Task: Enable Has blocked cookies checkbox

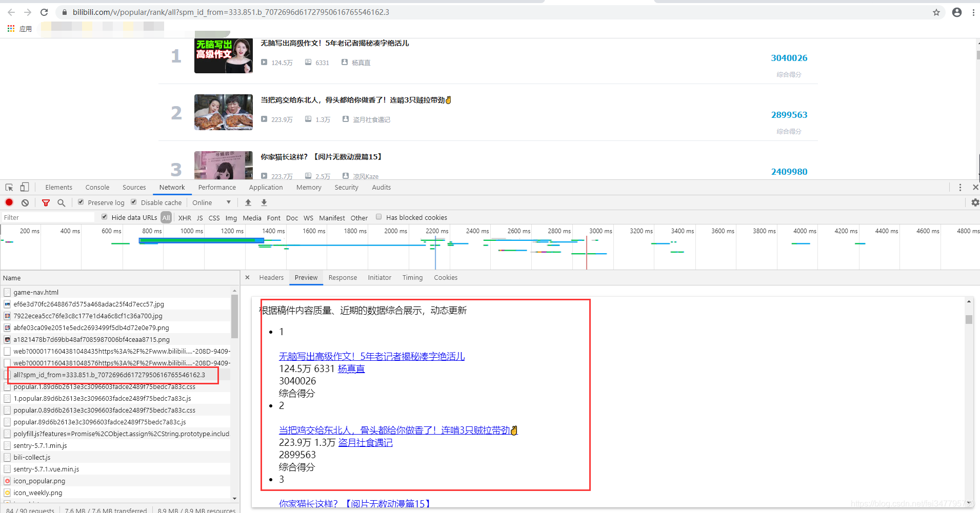Action: coord(379,217)
